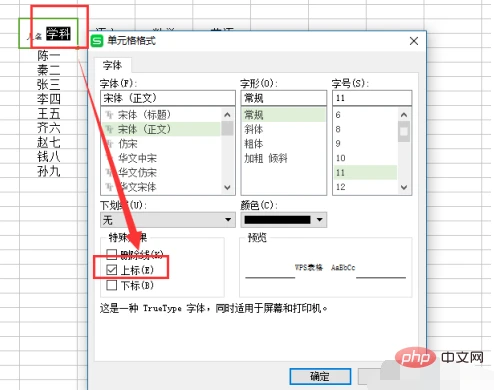Enable the 下标 checkbox
This screenshot has width=494, height=390.
coord(111,285)
